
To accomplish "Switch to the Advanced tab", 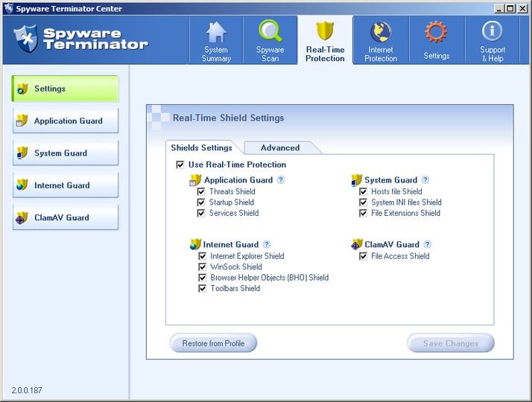I will [280, 148].
